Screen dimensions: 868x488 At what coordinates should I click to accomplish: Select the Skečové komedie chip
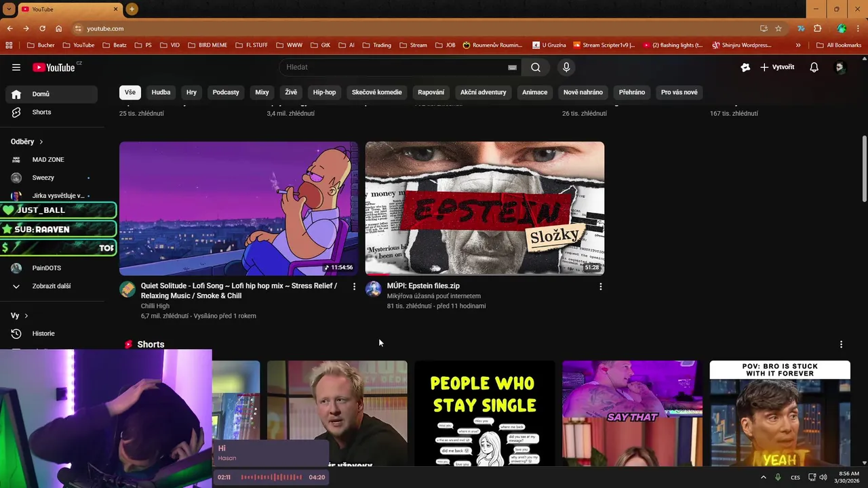click(376, 92)
